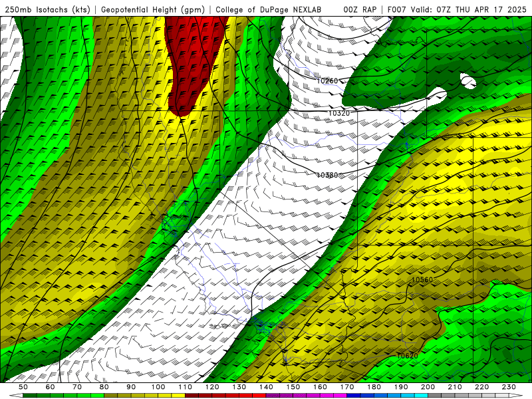The image size is (532, 399).
Task: Click the 50 value on the color scale
Action: [23, 387]
